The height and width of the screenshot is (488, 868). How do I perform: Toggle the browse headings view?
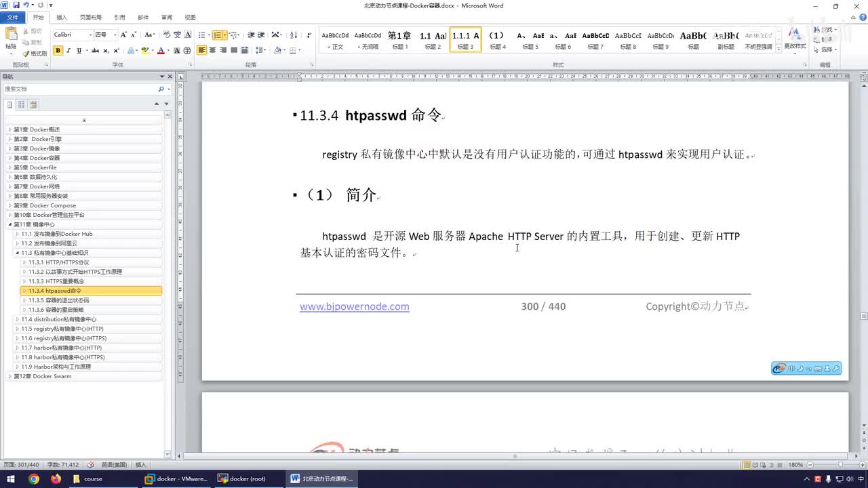[9, 104]
